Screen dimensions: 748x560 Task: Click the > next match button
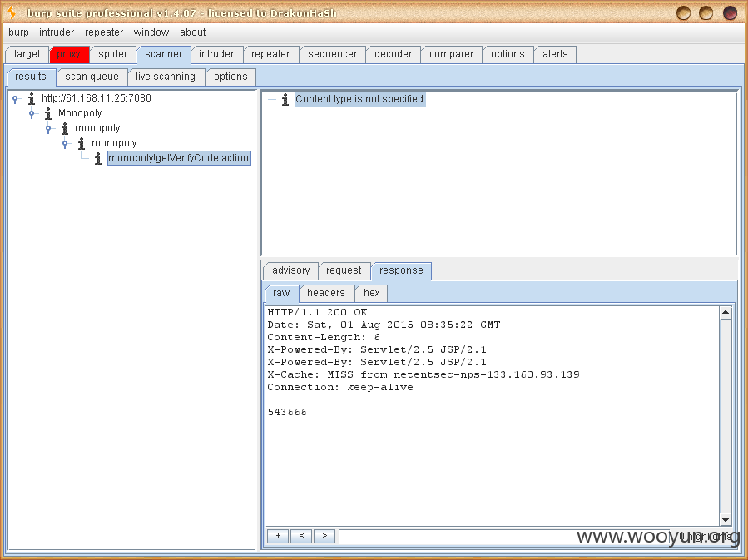click(324, 536)
